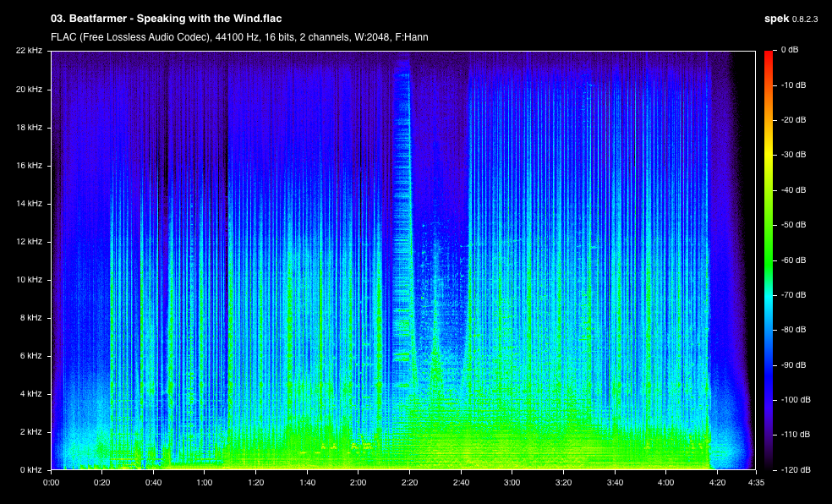
Task: Click the 1:00 time axis marker
Action: pyautogui.click(x=205, y=482)
